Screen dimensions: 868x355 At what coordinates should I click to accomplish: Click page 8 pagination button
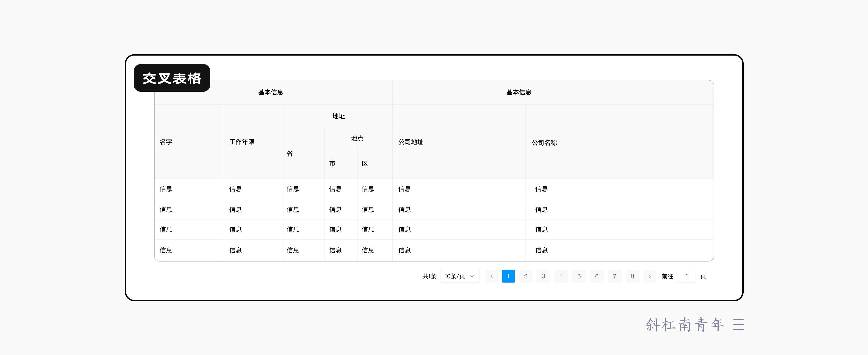coord(632,276)
